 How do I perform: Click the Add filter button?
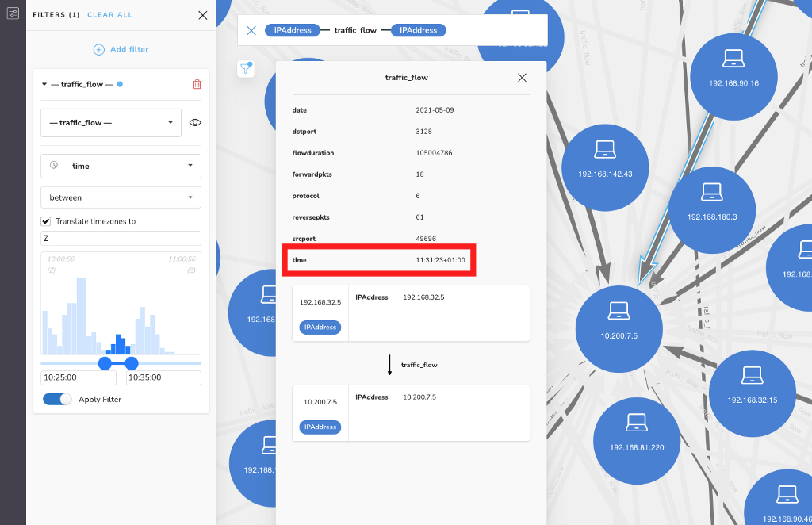click(121, 49)
